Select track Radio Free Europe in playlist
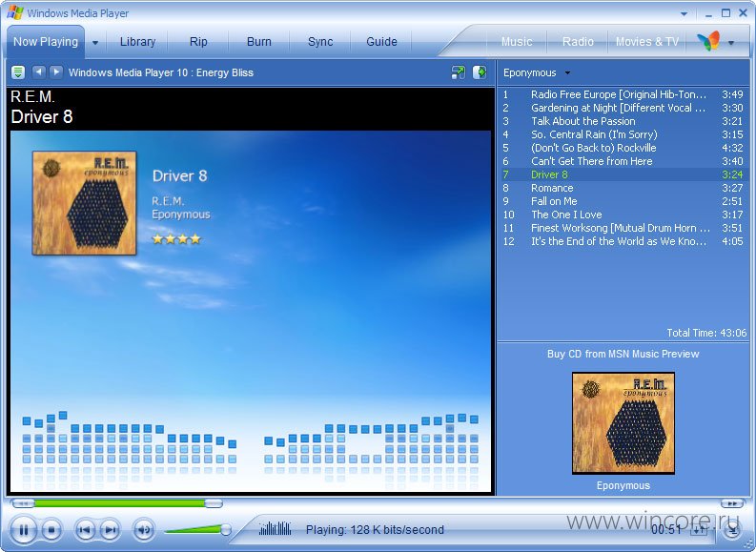The width and height of the screenshot is (756, 552). [x=623, y=94]
